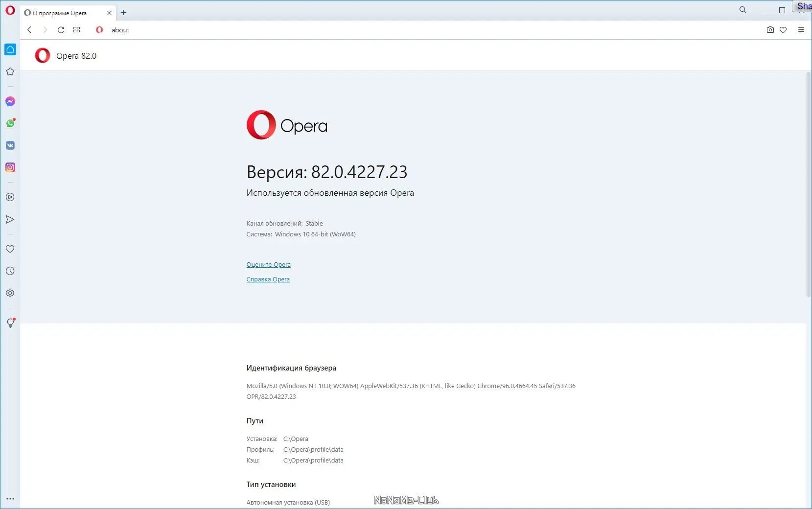Open Bookmarks star in sidebar

(10, 71)
